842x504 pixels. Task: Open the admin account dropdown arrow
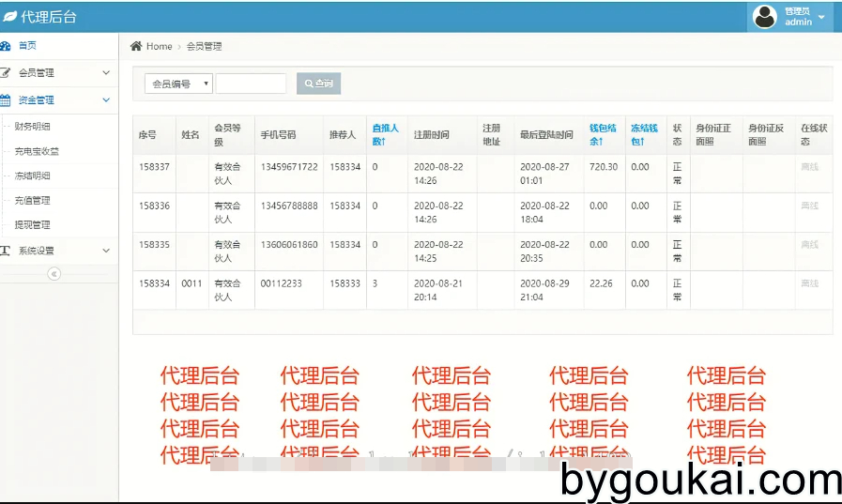point(821,17)
